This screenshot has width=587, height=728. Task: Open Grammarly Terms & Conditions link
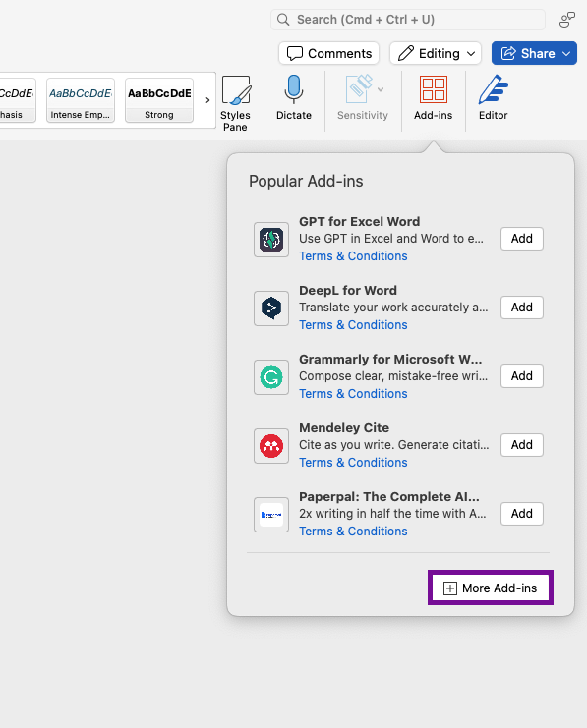(353, 394)
